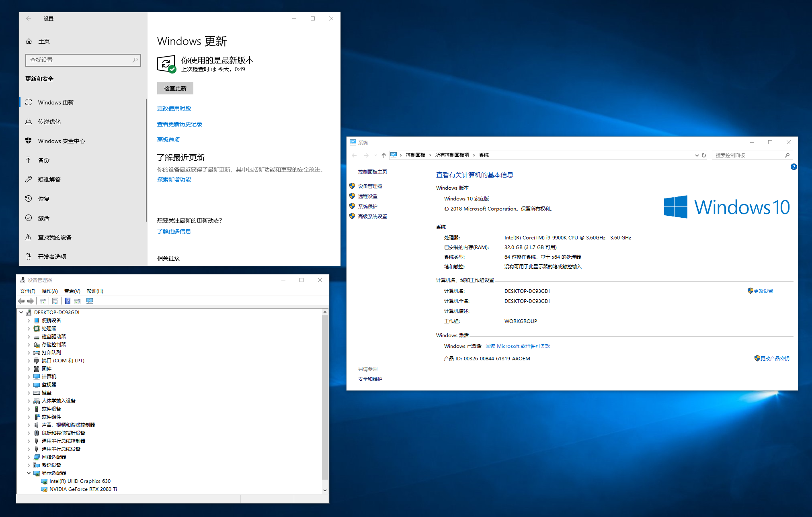Open 疑难解答 wrench entry in Settings
This screenshot has height=517, width=812.
click(83, 180)
